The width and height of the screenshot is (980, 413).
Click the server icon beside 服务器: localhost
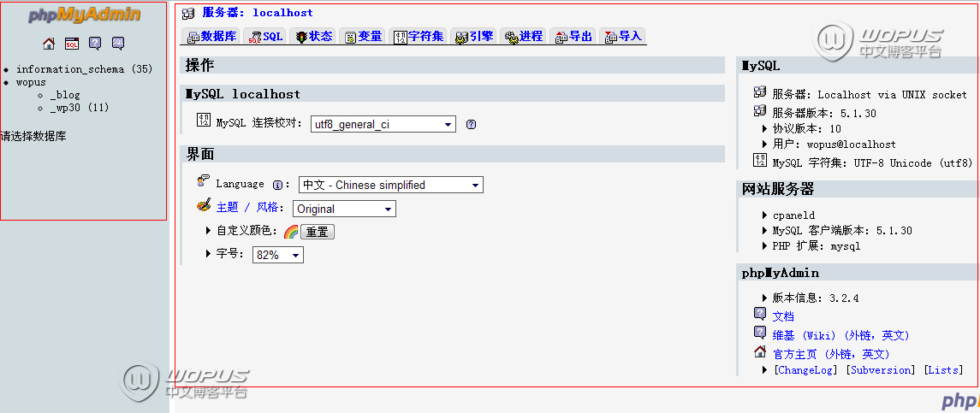click(x=188, y=13)
